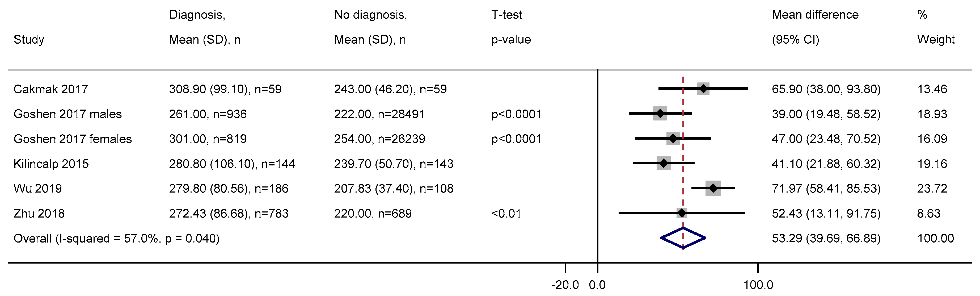The width and height of the screenshot is (980, 296).
Task: Click the Zhu 2018 point estimate marker
Action: pos(682,213)
